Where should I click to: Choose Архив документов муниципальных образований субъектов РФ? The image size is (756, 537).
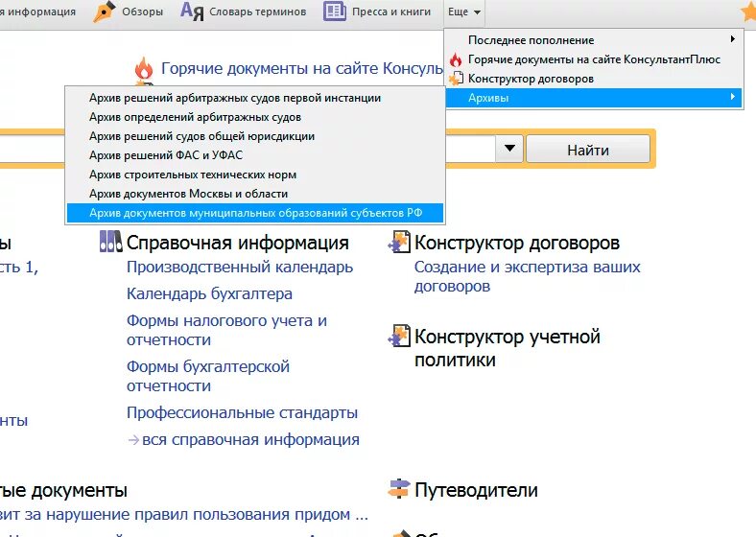pos(255,213)
